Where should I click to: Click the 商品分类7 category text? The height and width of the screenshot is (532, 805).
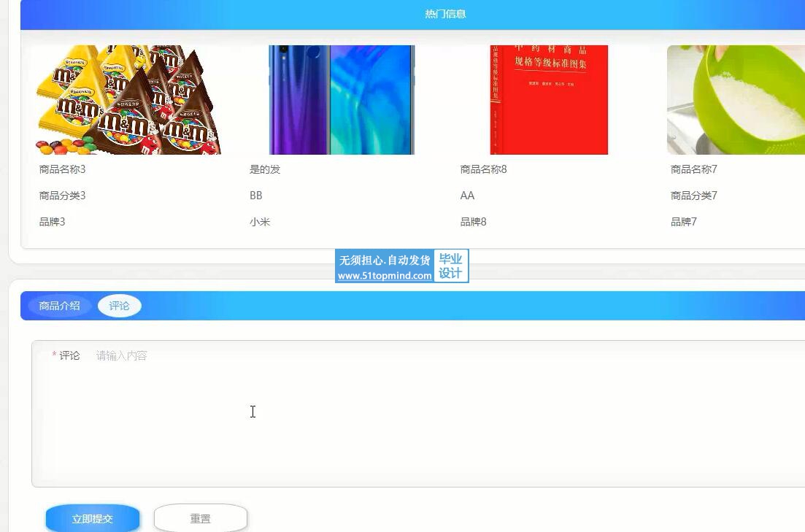click(x=693, y=196)
